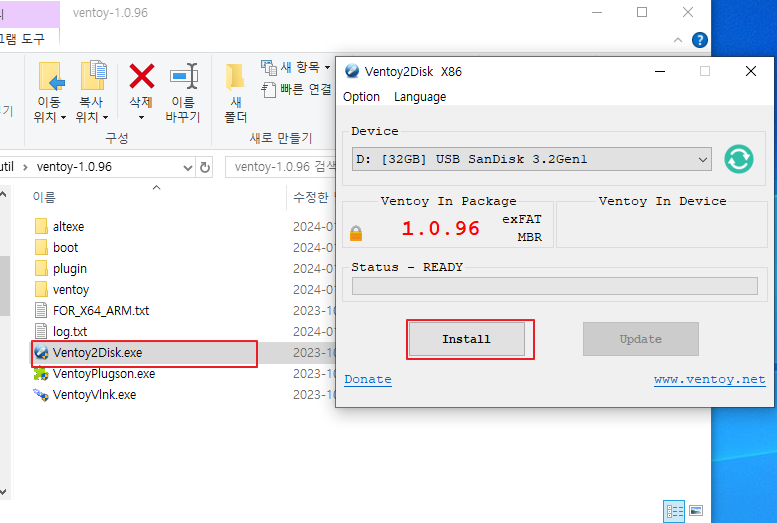
Task: Close the Ventoy2Disk window
Action: [x=751, y=71]
